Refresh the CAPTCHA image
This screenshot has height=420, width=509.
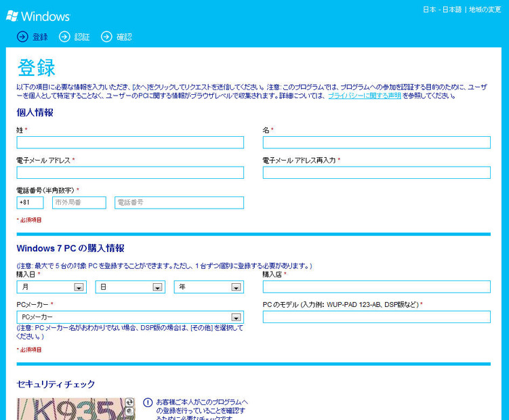129,402
